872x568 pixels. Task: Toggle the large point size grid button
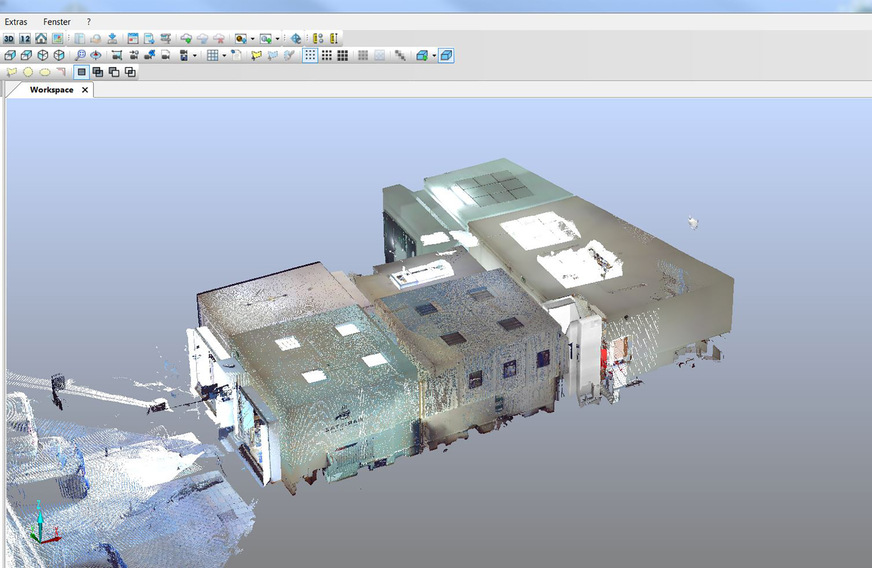pyautogui.click(x=342, y=55)
